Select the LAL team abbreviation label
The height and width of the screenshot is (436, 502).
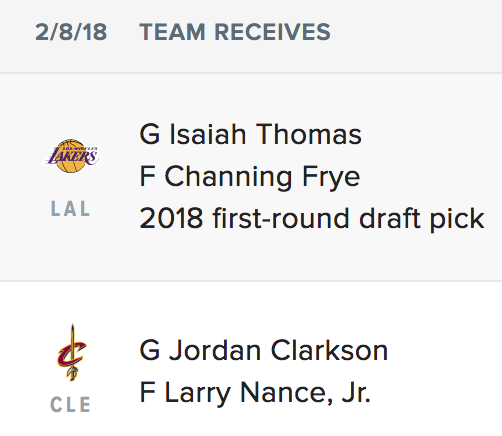70,209
